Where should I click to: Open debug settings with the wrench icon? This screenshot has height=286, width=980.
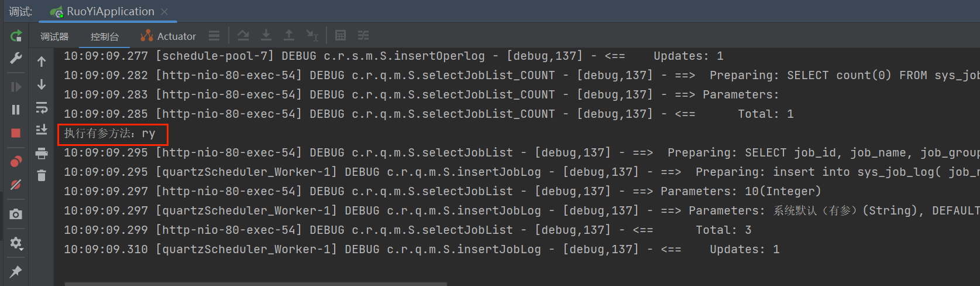pos(16,58)
